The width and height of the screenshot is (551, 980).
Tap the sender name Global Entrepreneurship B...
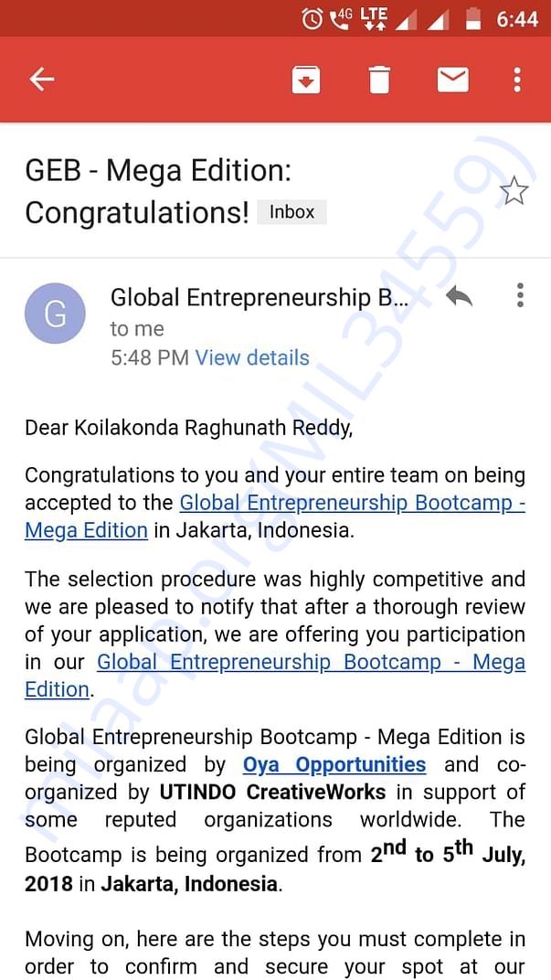[x=260, y=297]
